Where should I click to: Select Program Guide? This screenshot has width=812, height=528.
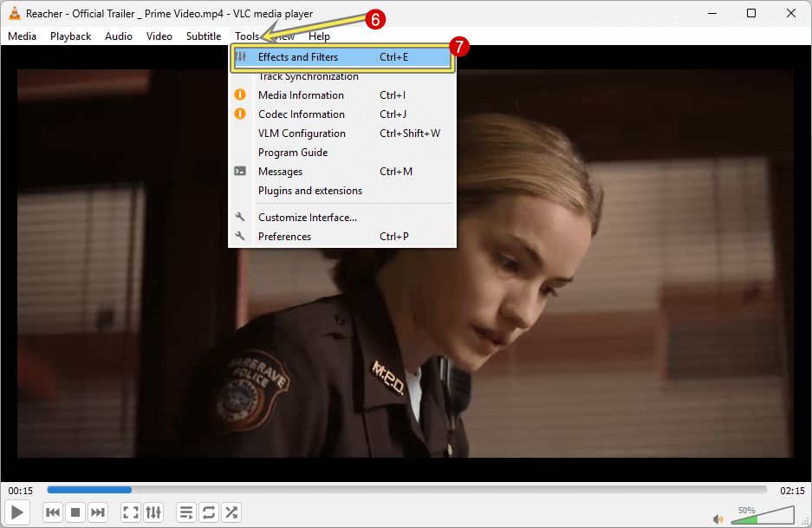click(342, 153)
